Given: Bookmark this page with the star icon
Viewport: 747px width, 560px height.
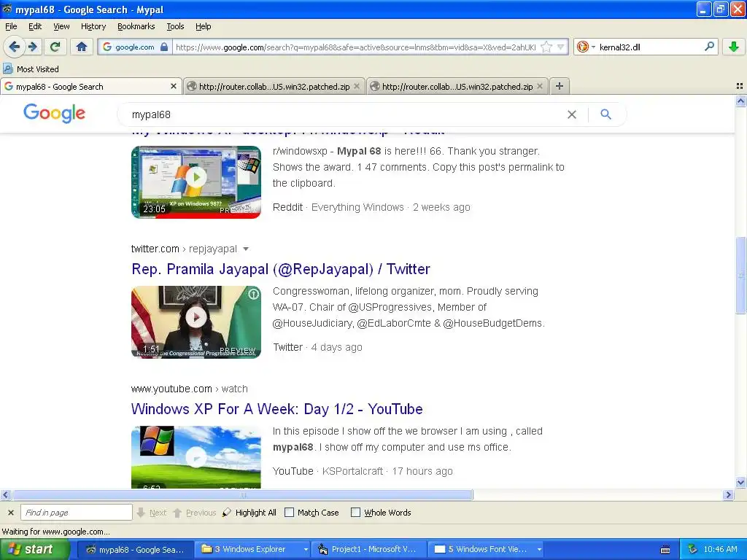Looking at the screenshot, I should [x=546, y=47].
